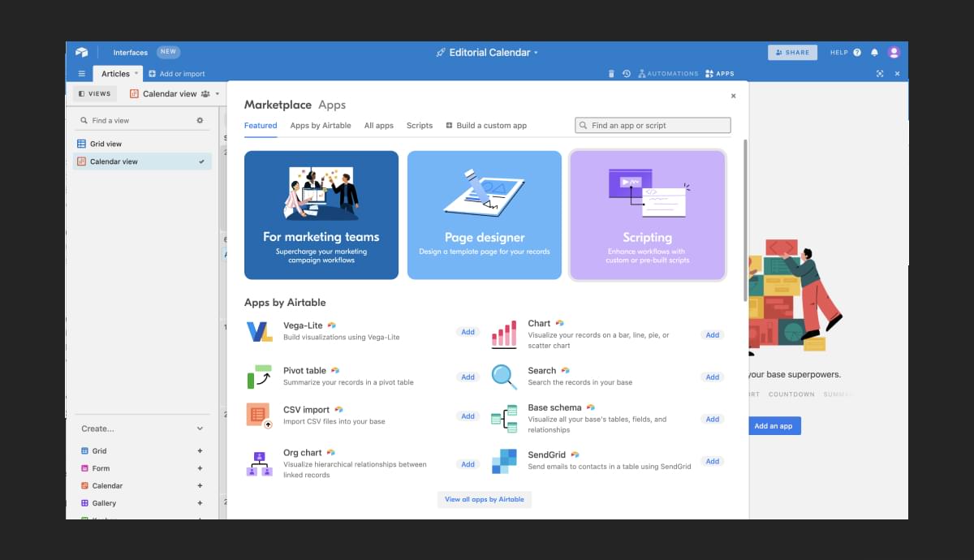974x560 pixels.
Task: Add the Chart app
Action: [x=712, y=335]
